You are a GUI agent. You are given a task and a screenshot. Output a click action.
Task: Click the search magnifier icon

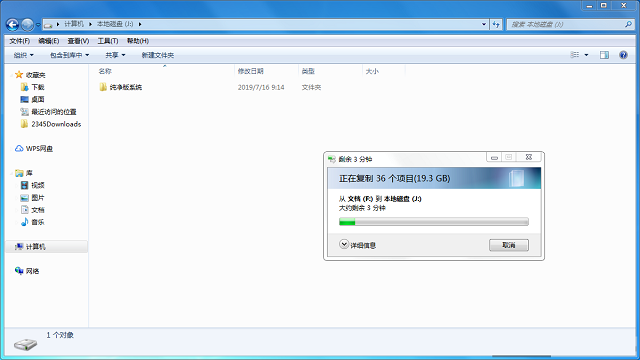[x=628, y=24]
